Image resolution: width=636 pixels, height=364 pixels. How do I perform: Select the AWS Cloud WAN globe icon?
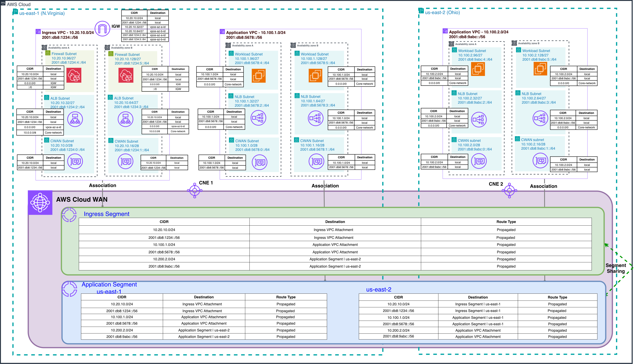pyautogui.click(x=40, y=202)
